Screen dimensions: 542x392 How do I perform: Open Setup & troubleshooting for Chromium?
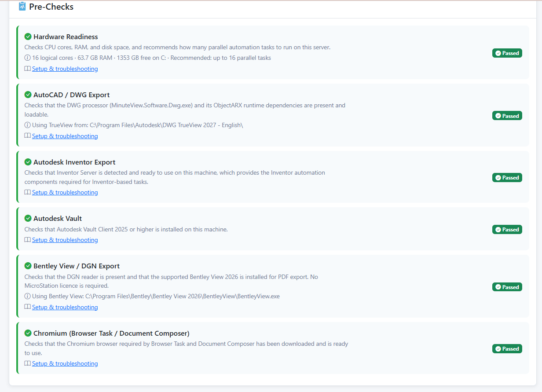[x=65, y=363]
